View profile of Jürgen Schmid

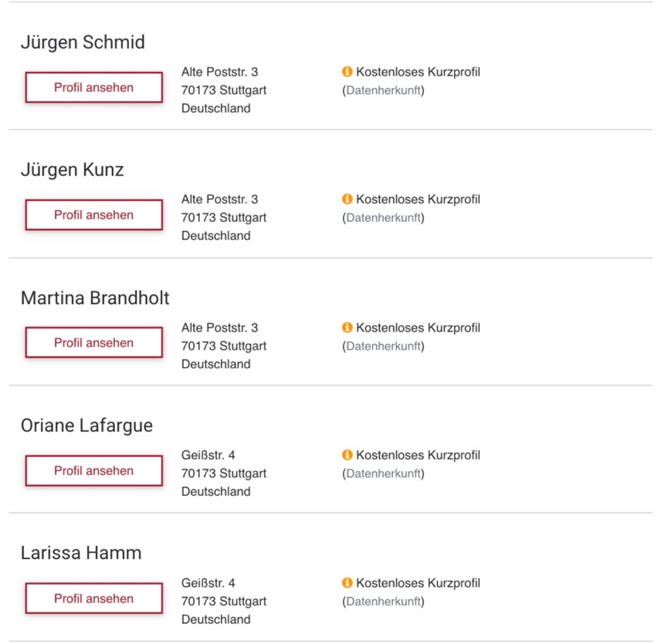pyautogui.click(x=94, y=87)
